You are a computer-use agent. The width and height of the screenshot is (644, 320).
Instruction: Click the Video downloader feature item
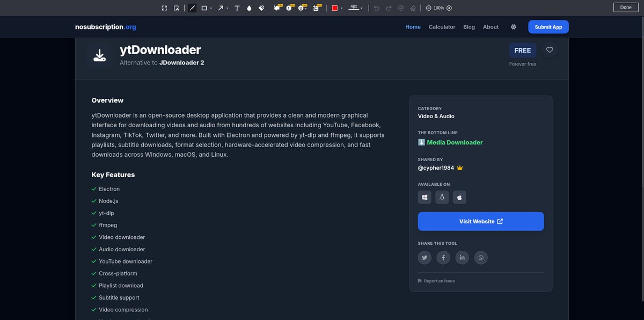click(x=119, y=237)
